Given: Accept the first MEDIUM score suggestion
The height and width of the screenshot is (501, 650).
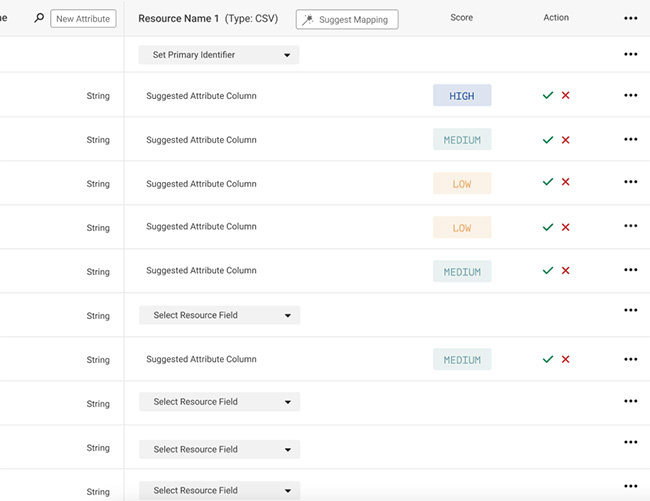Looking at the screenshot, I should [x=548, y=140].
